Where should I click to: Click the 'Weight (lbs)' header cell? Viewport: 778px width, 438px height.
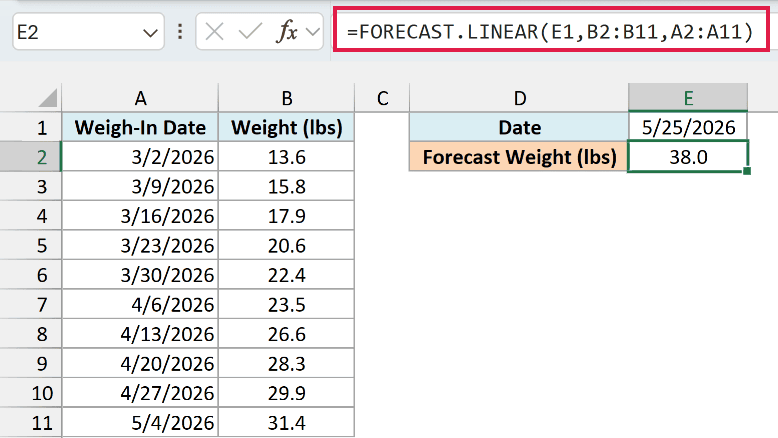pos(286,127)
